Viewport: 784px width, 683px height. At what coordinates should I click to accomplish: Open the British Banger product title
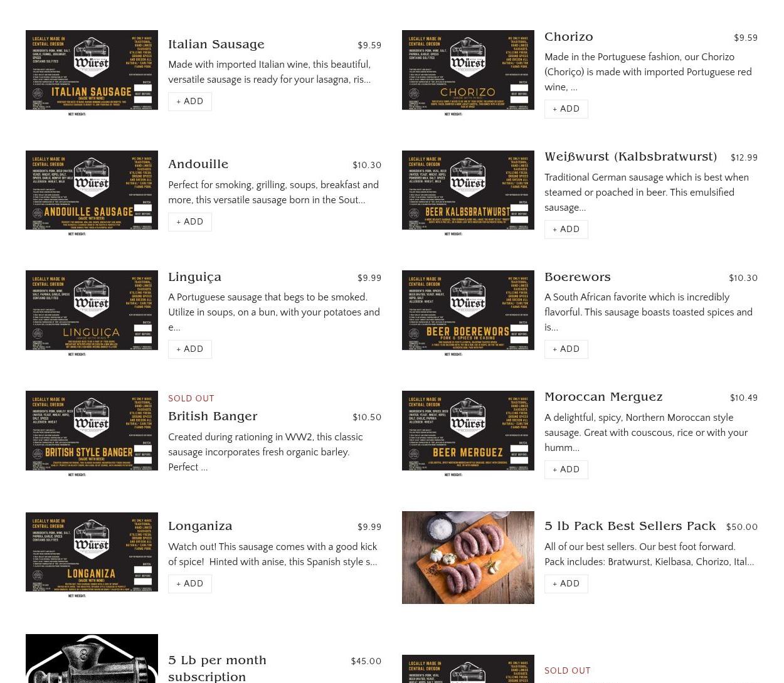[x=213, y=416]
